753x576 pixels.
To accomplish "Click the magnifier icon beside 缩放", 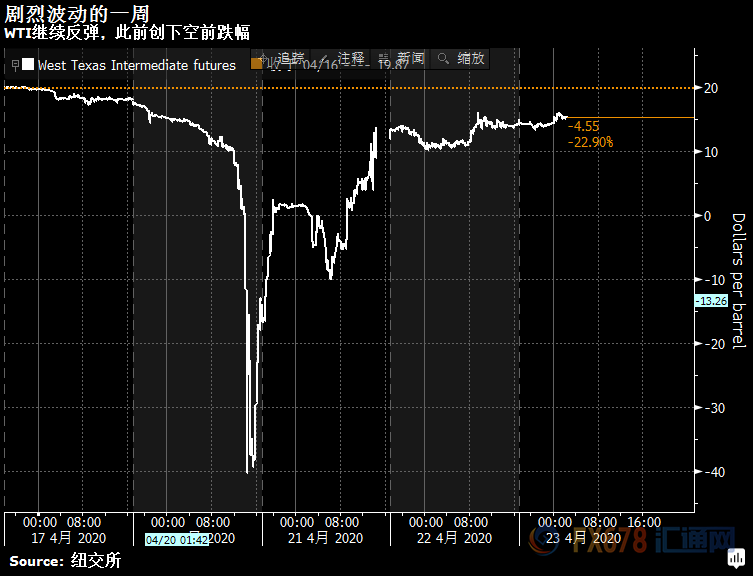I will (x=443, y=59).
